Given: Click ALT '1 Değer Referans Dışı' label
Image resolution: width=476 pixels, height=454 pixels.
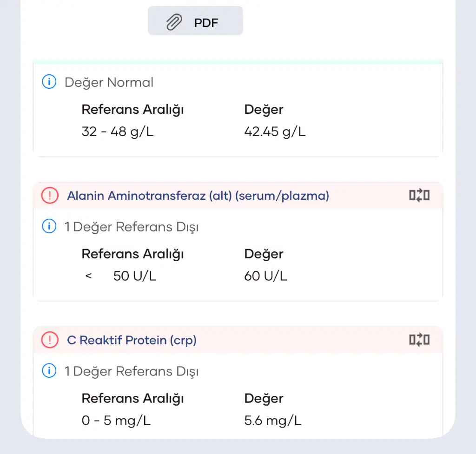Looking at the screenshot, I should [x=132, y=227].
